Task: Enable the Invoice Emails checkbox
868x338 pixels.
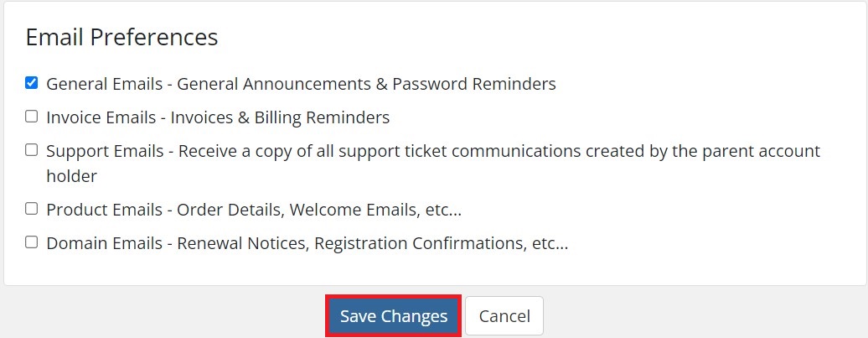Action: (32, 117)
